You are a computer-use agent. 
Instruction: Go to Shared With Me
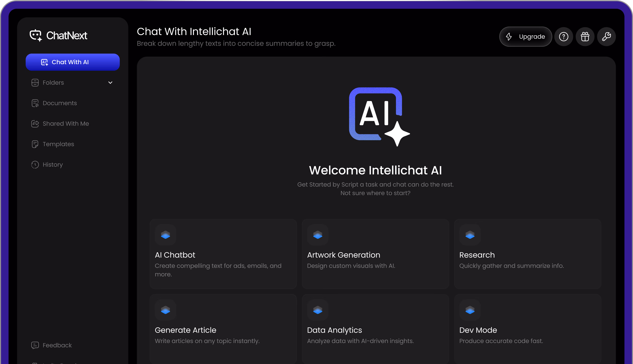pyautogui.click(x=66, y=124)
